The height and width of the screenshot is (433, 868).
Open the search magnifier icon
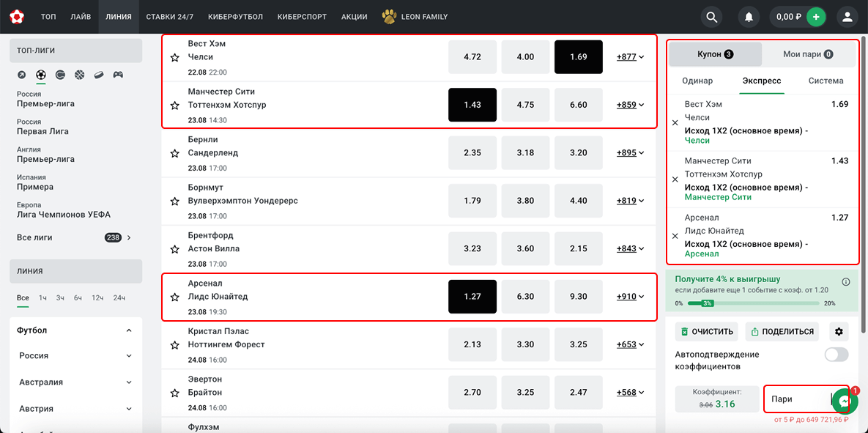point(712,17)
